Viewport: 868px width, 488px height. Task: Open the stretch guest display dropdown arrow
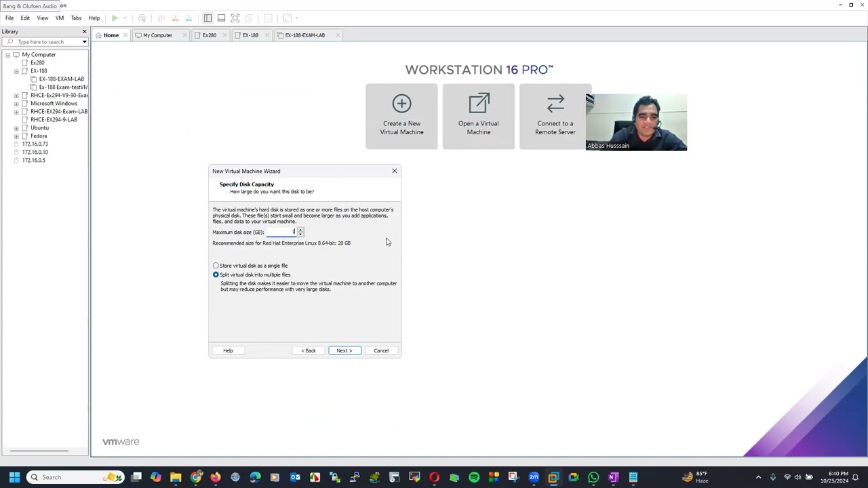coord(296,18)
